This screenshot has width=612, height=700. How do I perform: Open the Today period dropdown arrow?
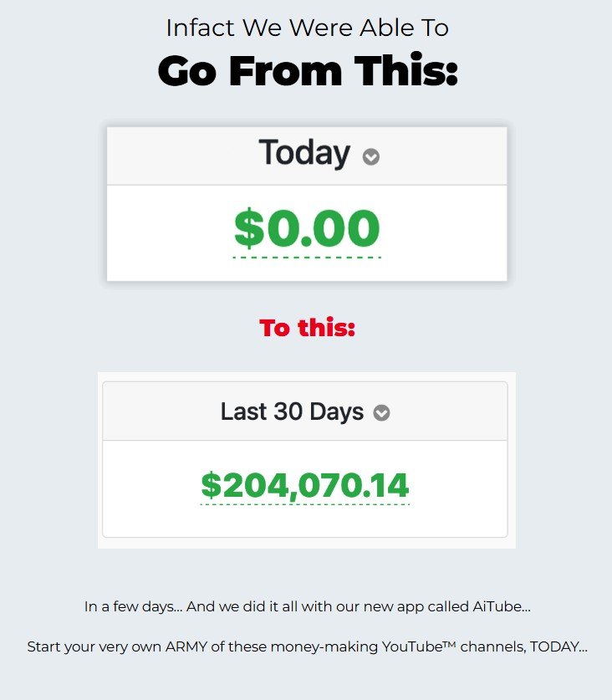(x=371, y=157)
